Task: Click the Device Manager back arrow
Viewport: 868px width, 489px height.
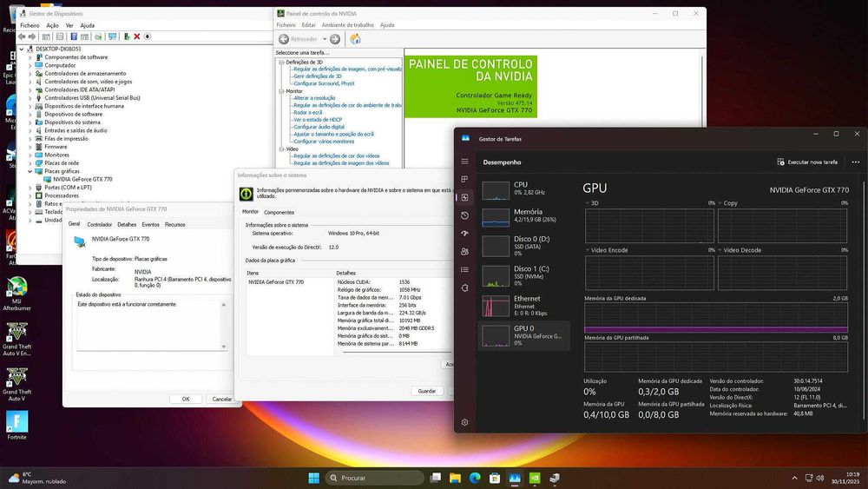Action: pyautogui.click(x=23, y=36)
